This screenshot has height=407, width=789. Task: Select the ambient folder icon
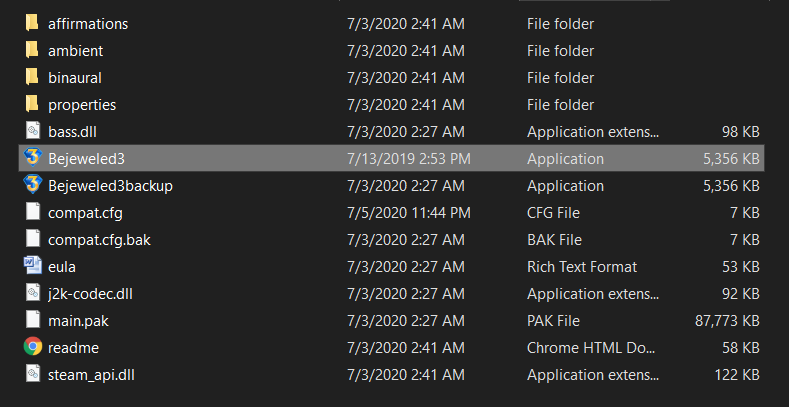click(x=32, y=50)
